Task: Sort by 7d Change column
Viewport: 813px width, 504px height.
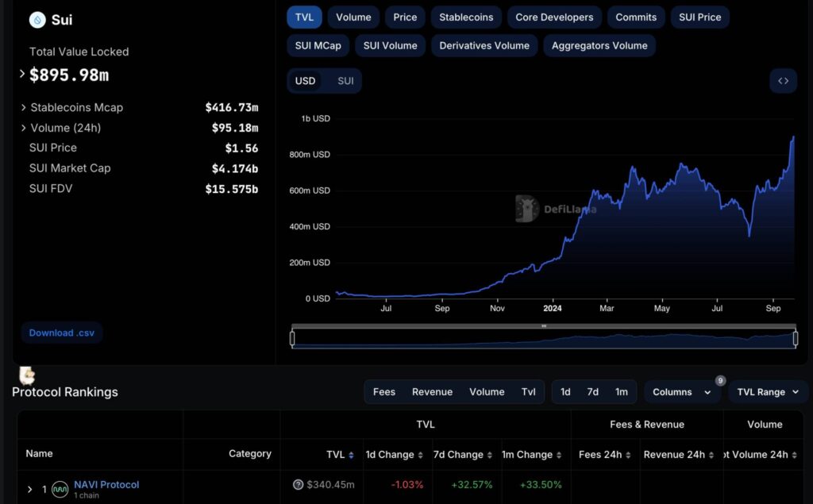Action: tap(489, 455)
